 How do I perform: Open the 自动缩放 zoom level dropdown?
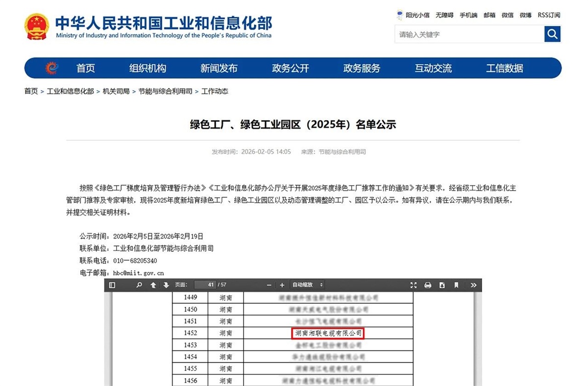[306, 285]
